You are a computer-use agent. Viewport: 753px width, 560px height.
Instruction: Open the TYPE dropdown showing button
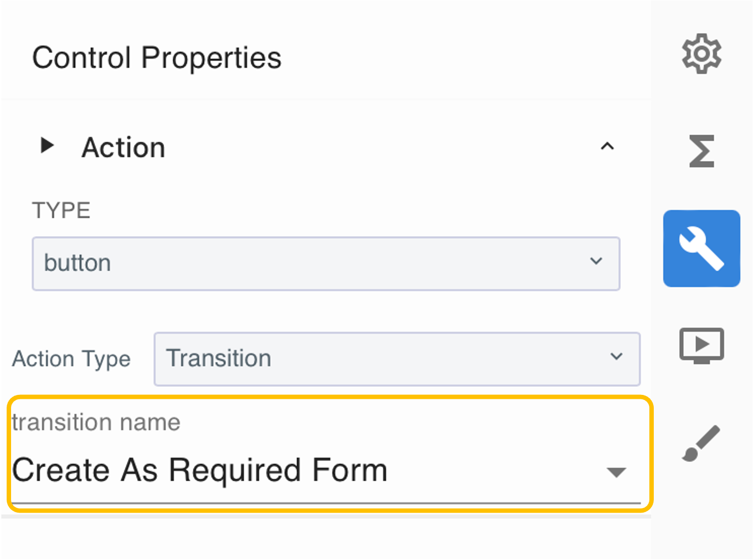point(326,263)
